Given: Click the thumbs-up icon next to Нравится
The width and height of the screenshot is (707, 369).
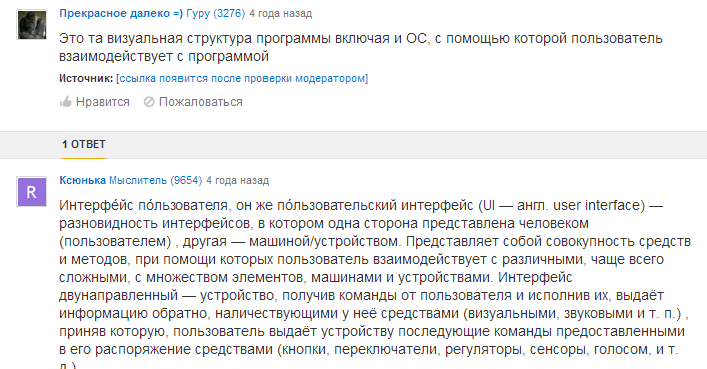Looking at the screenshot, I should coord(66,101).
